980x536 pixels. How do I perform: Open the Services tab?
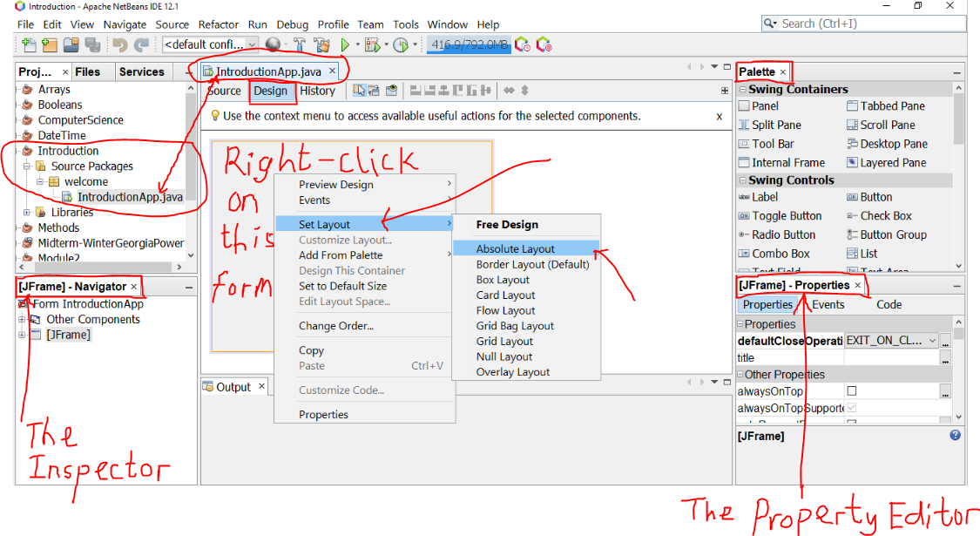[x=141, y=72]
